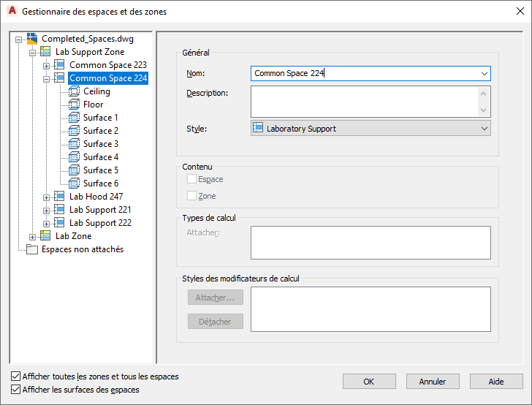The image size is (532, 405).
Task: Click the Lab Support Zone icon
Action: click(45, 52)
